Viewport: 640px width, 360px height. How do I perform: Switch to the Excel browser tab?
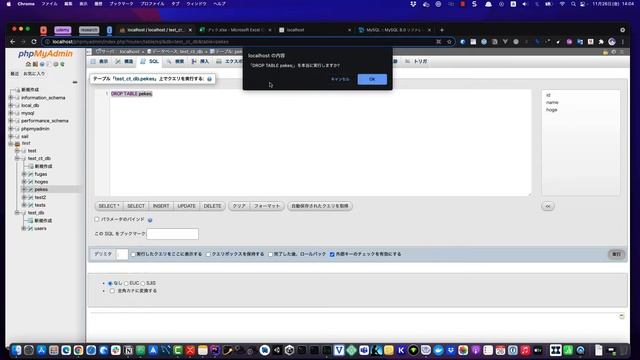click(x=236, y=30)
